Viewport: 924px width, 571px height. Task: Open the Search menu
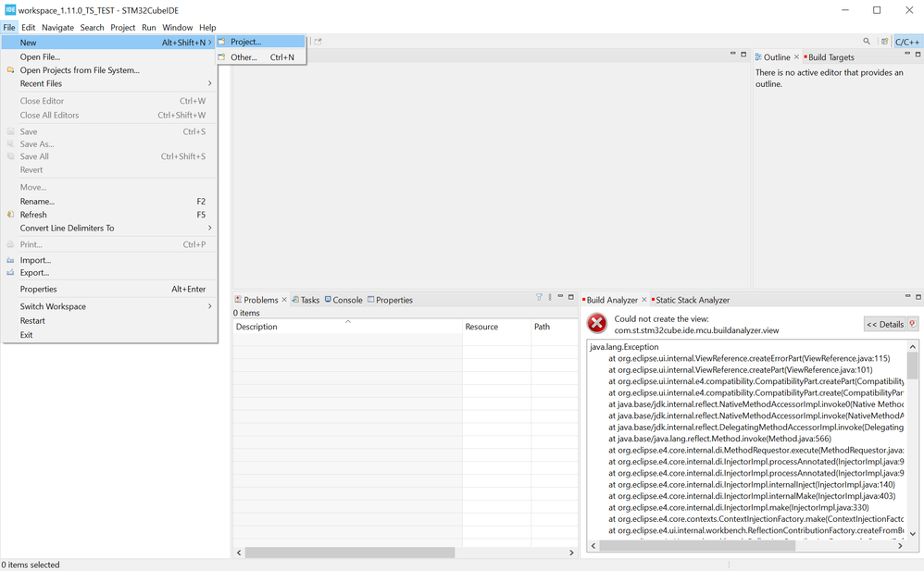(92, 27)
